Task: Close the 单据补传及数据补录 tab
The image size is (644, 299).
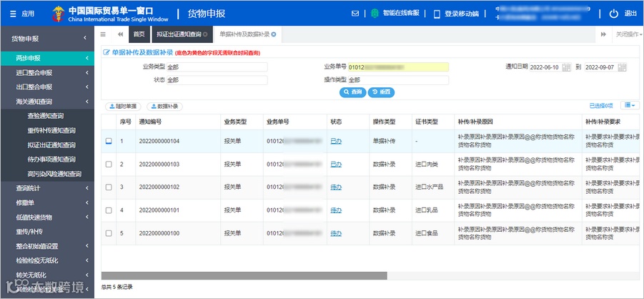Action: tap(274, 34)
